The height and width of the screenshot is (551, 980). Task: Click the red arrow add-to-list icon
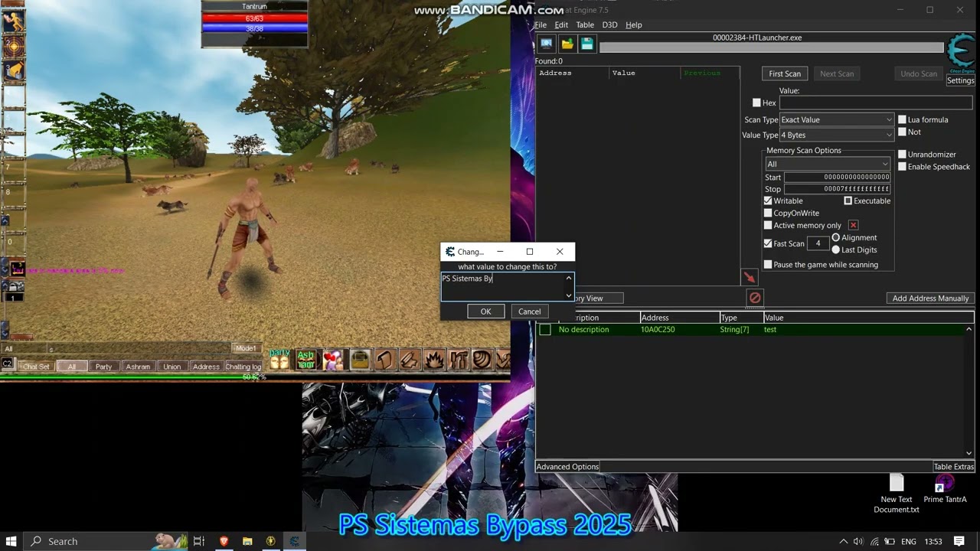[x=749, y=277]
